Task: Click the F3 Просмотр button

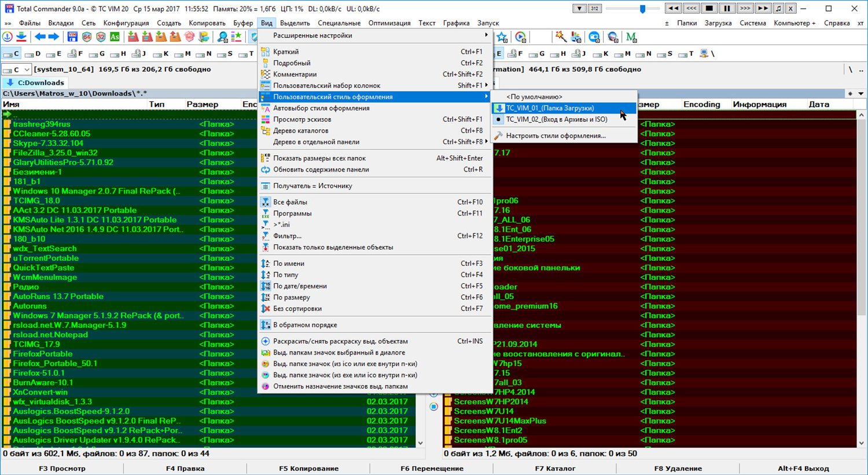Action: 62,468
